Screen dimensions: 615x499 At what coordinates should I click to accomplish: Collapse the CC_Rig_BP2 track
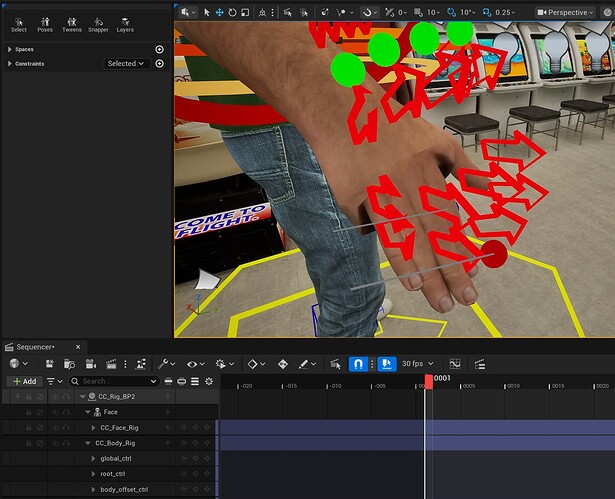click(x=82, y=397)
